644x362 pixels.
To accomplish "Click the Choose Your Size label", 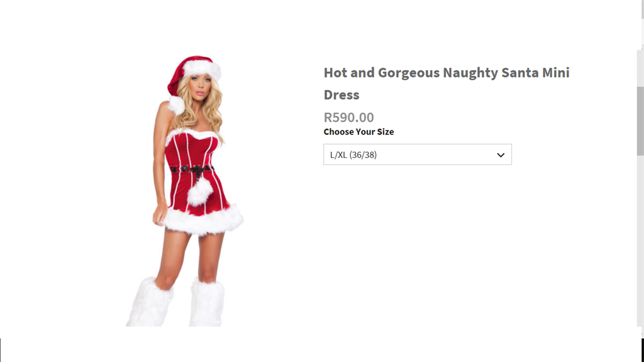I will (358, 132).
